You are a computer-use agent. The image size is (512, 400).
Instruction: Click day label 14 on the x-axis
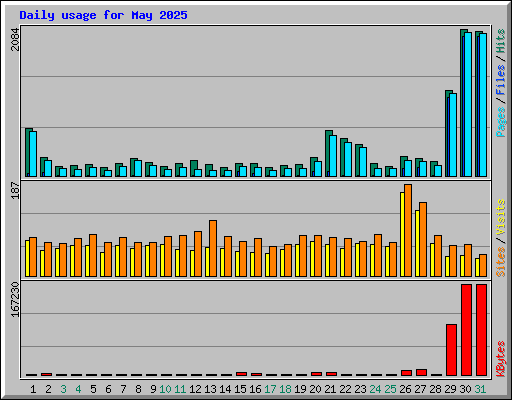click(x=225, y=389)
